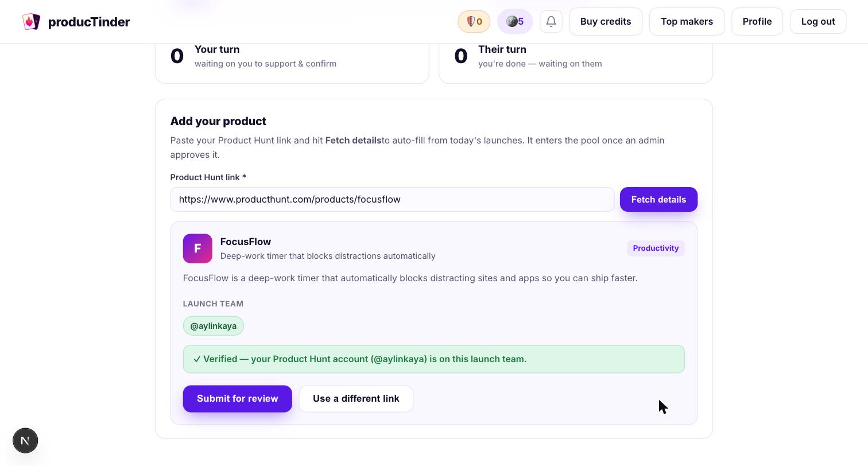Image resolution: width=868 pixels, height=466 pixels.
Task: Click the 'LAUNCH TEAM' label
Action: [213, 304]
